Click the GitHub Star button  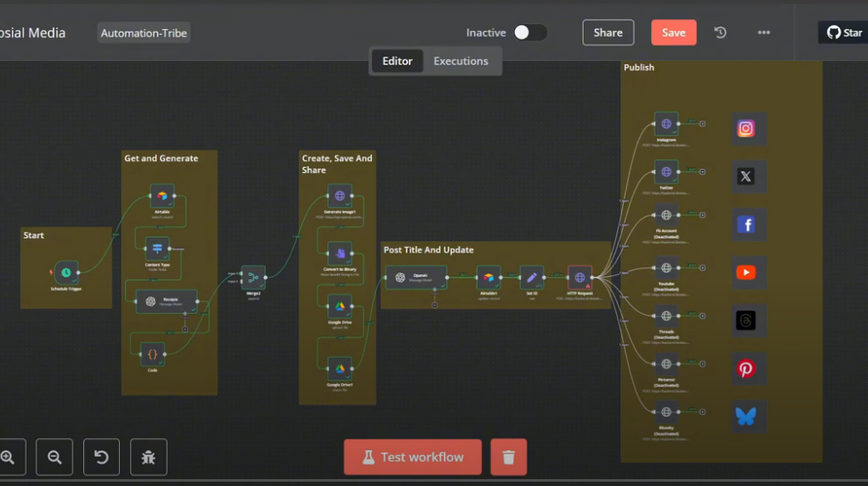click(x=844, y=33)
